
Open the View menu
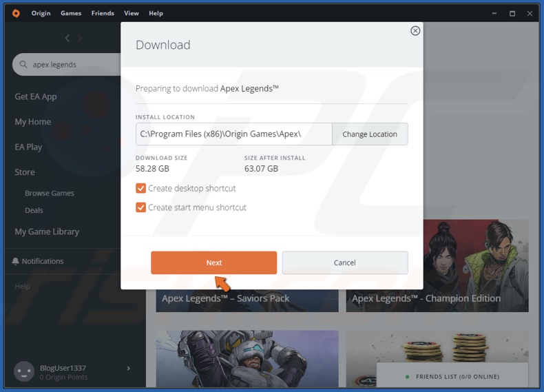pos(132,13)
